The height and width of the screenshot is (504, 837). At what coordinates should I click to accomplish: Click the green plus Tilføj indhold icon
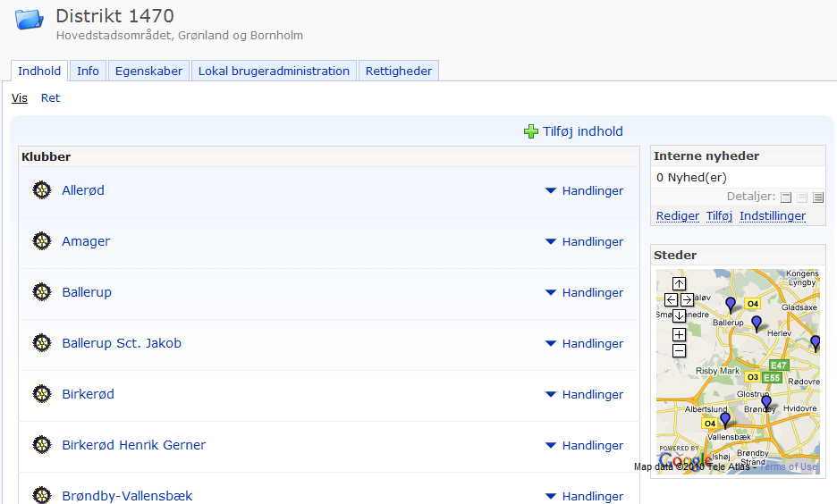531,131
